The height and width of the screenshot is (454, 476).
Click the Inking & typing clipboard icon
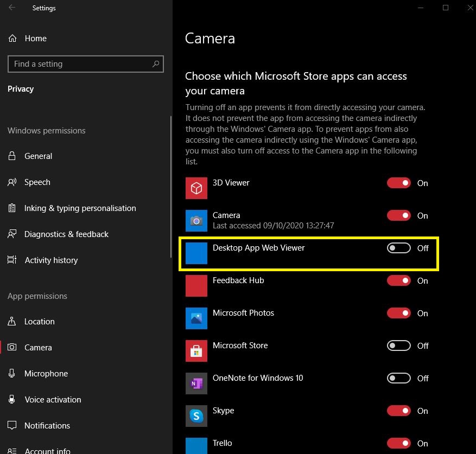pyautogui.click(x=12, y=208)
